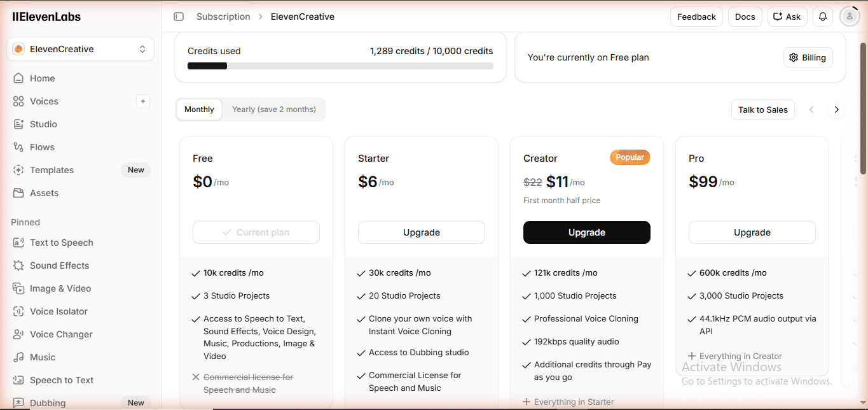Click the ElevenCreative breadcrumb item
868x410 pixels.
[303, 17]
